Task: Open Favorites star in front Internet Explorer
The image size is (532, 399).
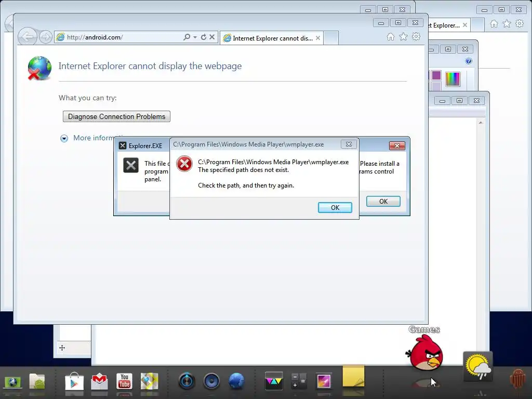Action: pyautogui.click(x=403, y=37)
